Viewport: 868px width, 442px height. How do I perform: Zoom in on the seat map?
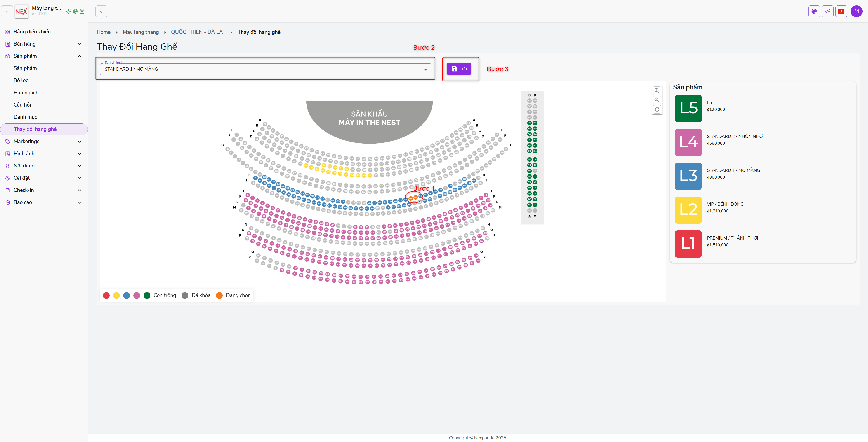pos(657,91)
